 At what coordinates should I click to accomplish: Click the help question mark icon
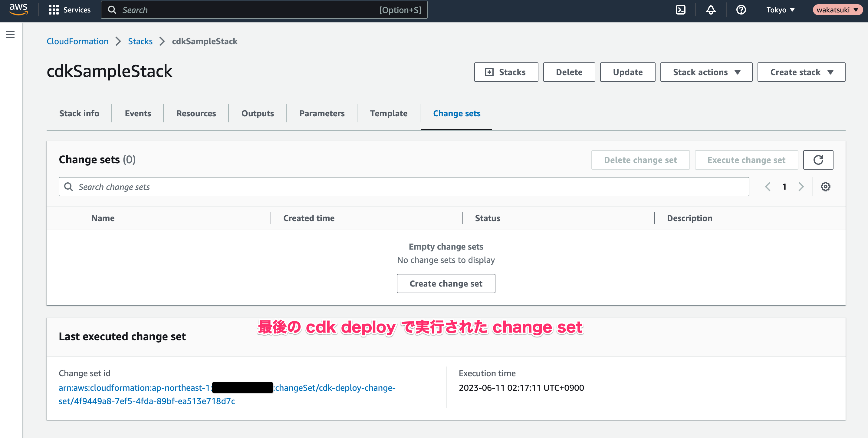click(741, 10)
